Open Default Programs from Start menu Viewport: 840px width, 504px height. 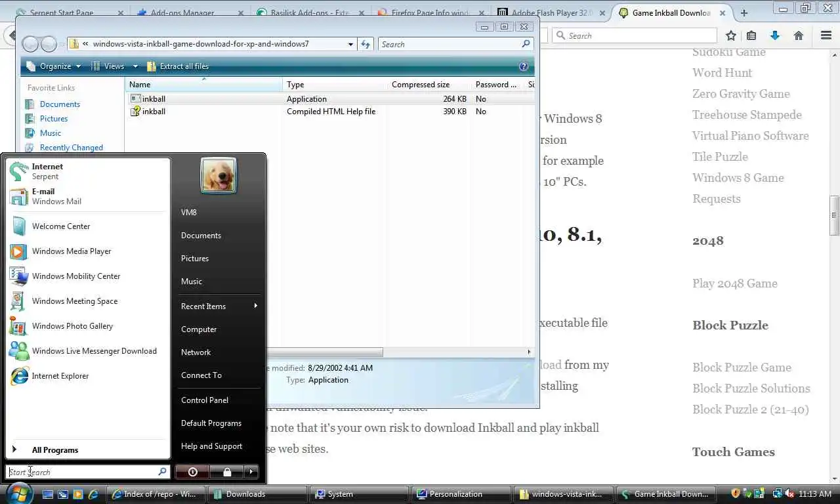tap(219, 423)
